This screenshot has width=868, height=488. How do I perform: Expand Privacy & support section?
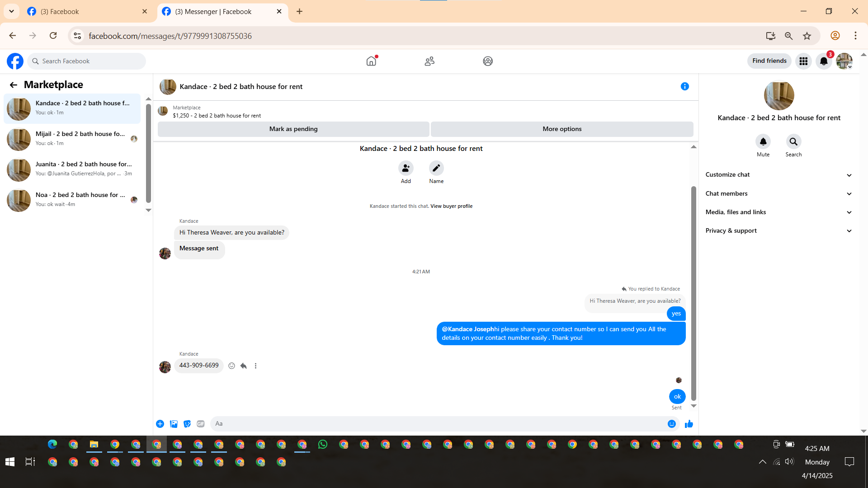pos(778,230)
